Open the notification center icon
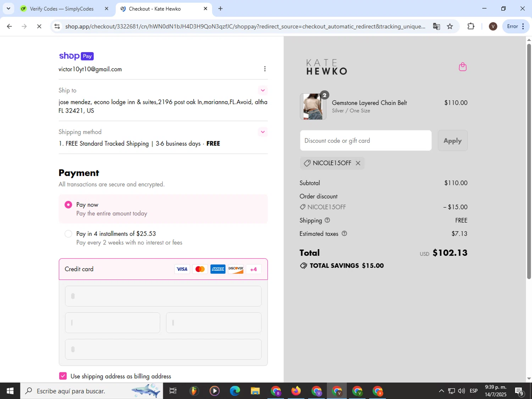 click(x=520, y=391)
